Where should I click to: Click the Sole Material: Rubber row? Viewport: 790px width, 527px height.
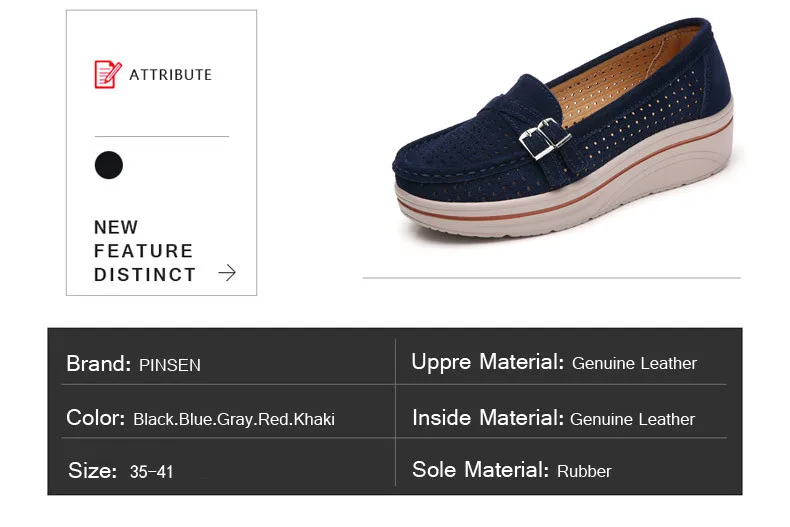[561, 470]
